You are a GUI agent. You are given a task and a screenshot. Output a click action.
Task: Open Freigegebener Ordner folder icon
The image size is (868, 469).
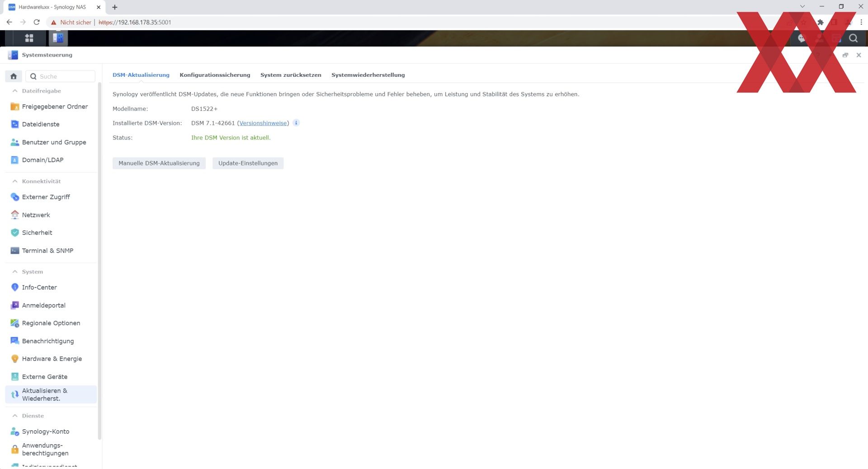pos(15,107)
